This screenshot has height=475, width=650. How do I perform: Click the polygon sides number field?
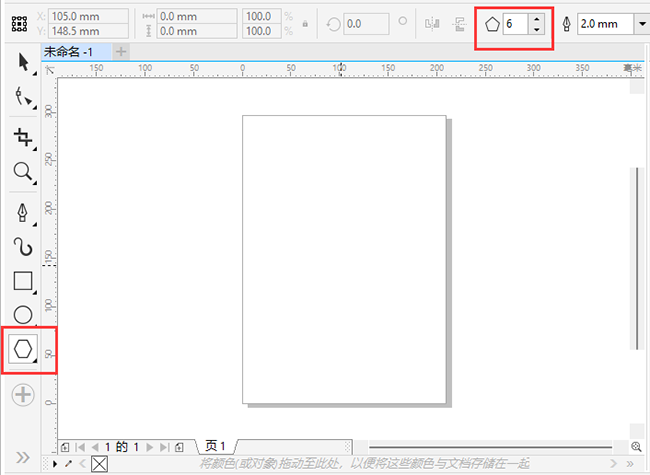[515, 24]
